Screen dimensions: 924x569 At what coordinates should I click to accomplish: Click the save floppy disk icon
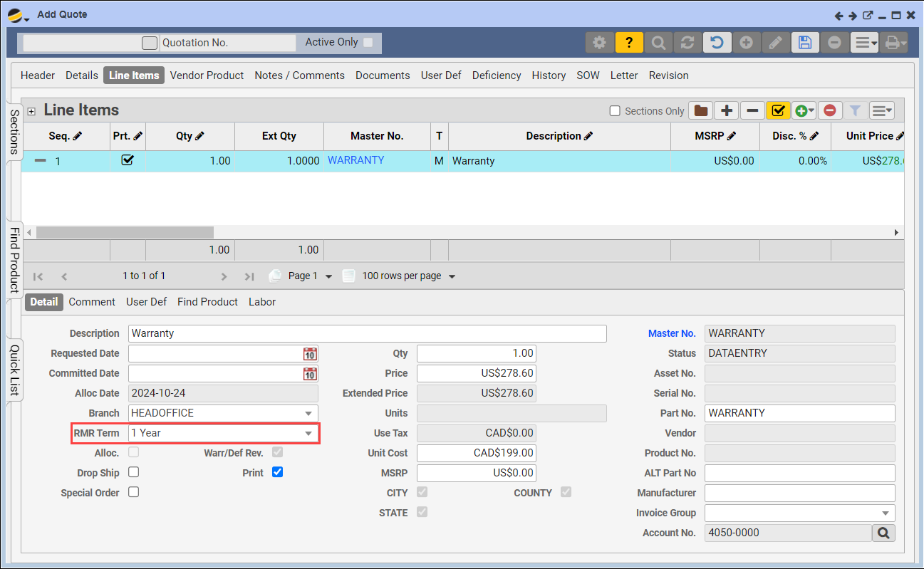[x=804, y=43]
